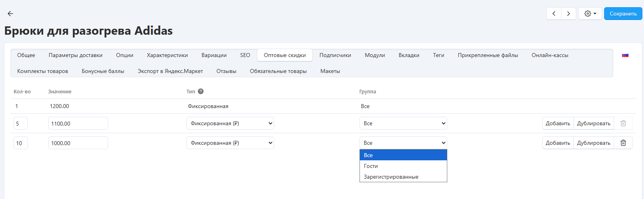Click the Значение column header
Screen dimensions: 644x199
[x=60, y=91]
